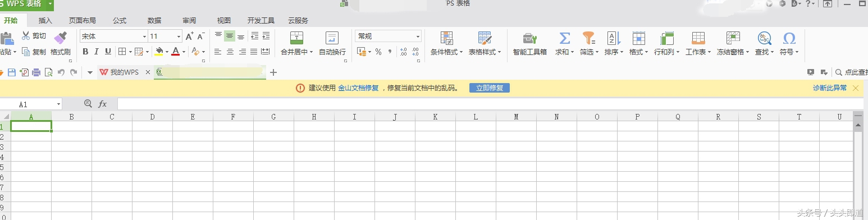
Task: Apply percent style with % icon
Action: (378, 52)
